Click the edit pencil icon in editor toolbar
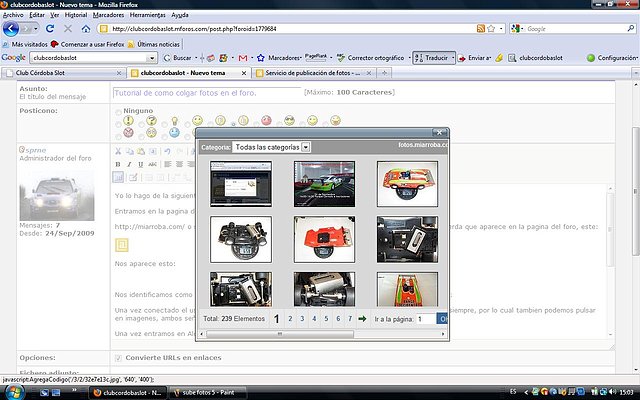The width and height of the screenshot is (640, 400). tap(133, 177)
